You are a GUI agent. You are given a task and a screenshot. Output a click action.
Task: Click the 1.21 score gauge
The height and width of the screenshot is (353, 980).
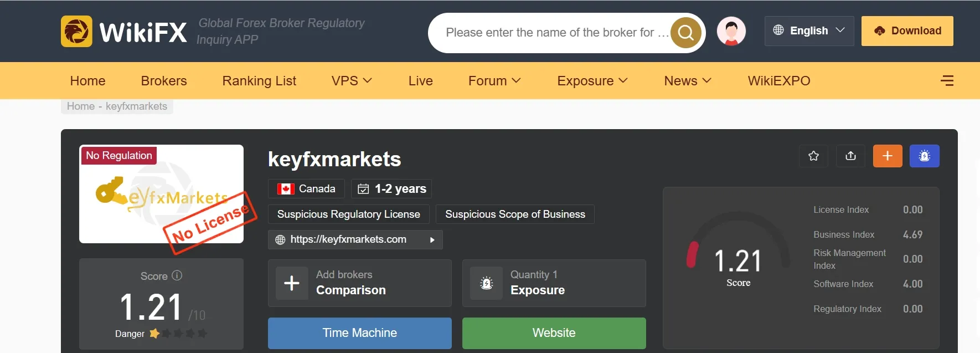point(738,249)
